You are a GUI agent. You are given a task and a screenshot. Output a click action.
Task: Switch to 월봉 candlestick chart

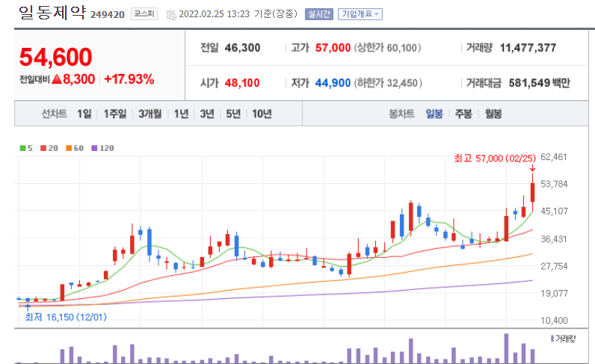pos(493,114)
